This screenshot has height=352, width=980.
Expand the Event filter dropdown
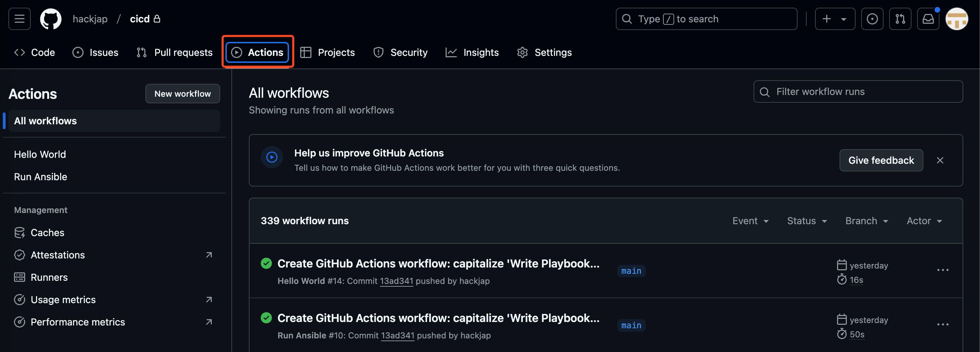click(x=750, y=221)
